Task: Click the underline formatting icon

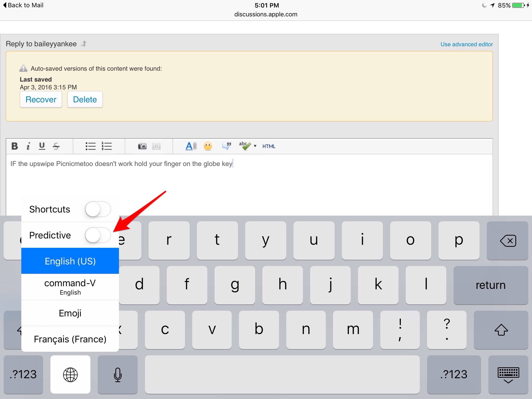Action: 42,146
